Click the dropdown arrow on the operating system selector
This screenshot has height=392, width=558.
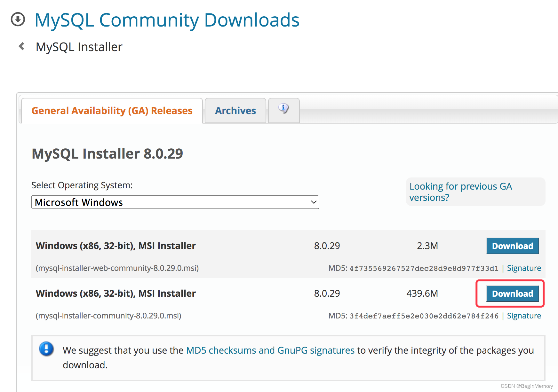pyautogui.click(x=313, y=202)
